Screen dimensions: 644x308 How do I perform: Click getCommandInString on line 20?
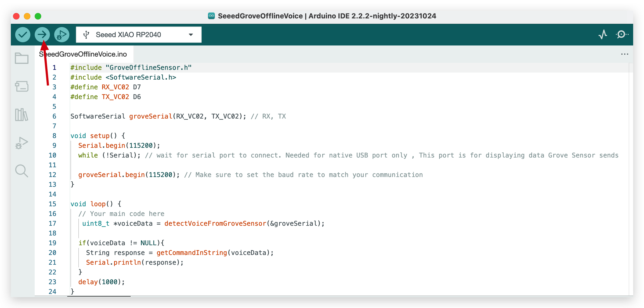click(192, 253)
